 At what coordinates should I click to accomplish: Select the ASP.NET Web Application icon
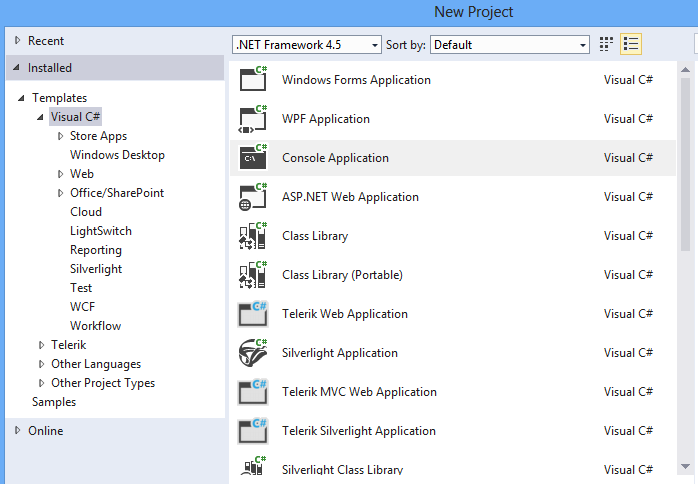point(253,196)
